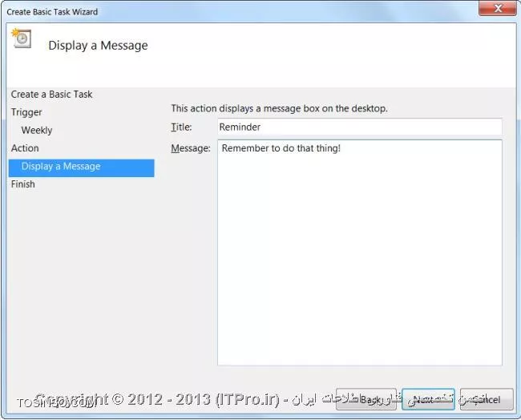Click the Cancel button
This screenshot has width=521, height=420.
[487, 399]
